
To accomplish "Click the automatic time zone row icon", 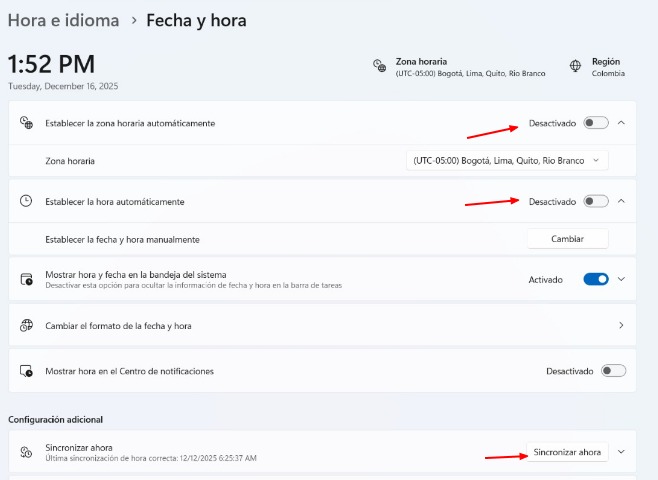I will click(x=27, y=122).
